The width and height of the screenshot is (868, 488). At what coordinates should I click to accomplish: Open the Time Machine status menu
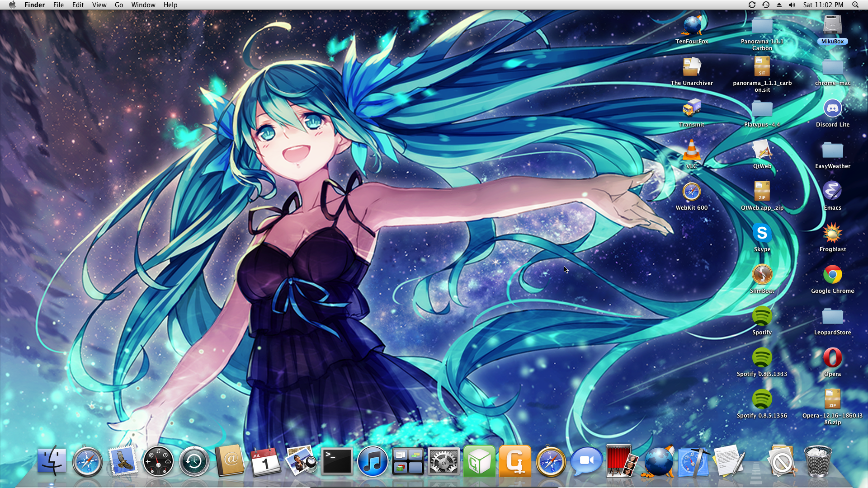(x=766, y=5)
